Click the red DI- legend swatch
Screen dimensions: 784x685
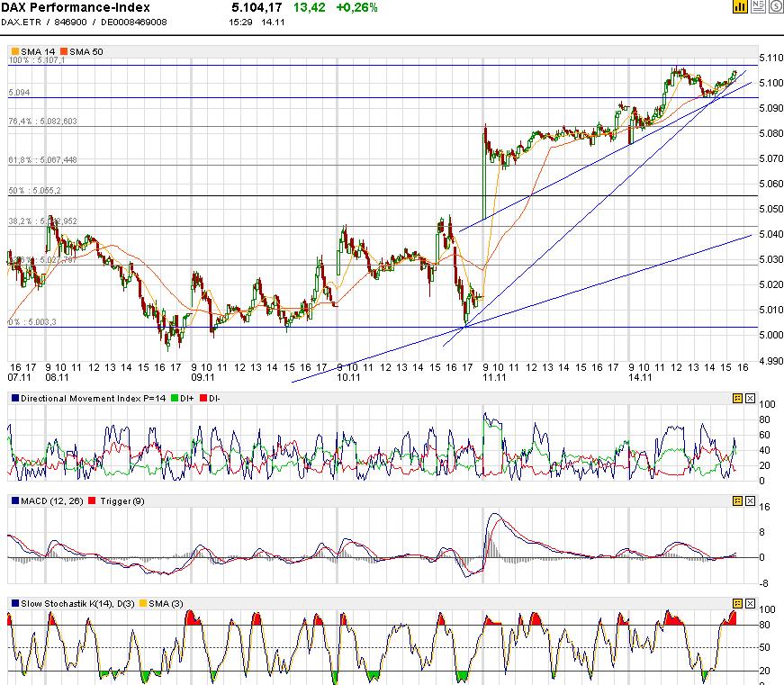[203, 398]
